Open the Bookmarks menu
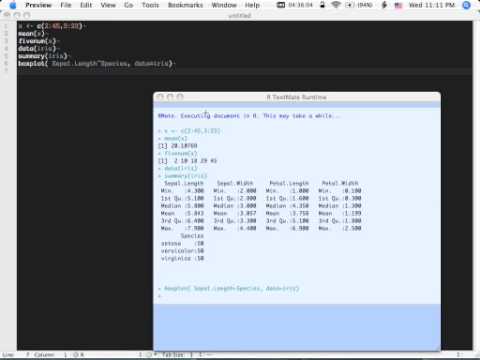 185,5
